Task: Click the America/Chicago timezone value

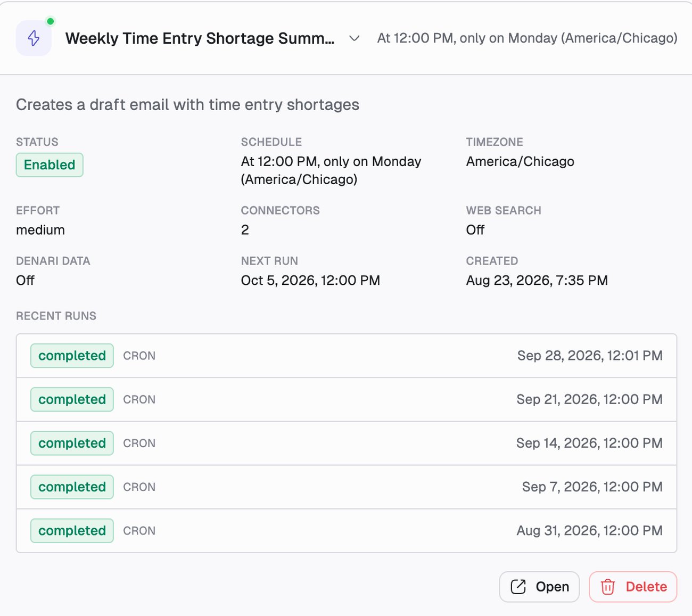Action: click(520, 161)
